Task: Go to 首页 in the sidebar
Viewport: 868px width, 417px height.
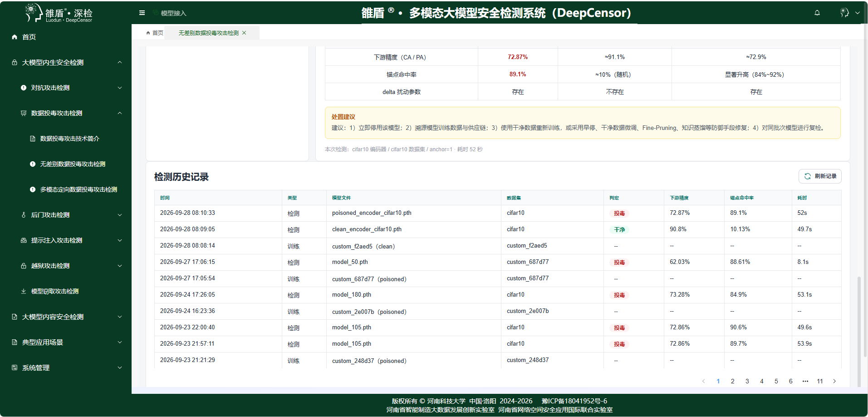Action: click(x=29, y=37)
